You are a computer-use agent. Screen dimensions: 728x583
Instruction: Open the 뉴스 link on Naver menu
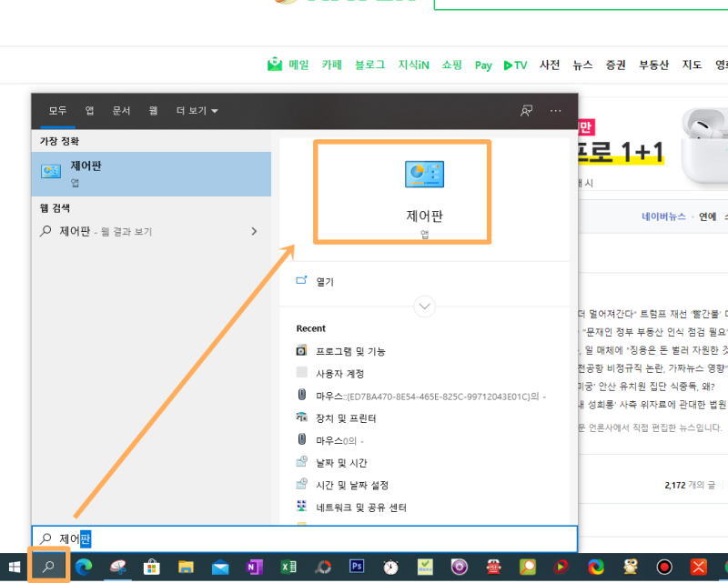(581, 65)
